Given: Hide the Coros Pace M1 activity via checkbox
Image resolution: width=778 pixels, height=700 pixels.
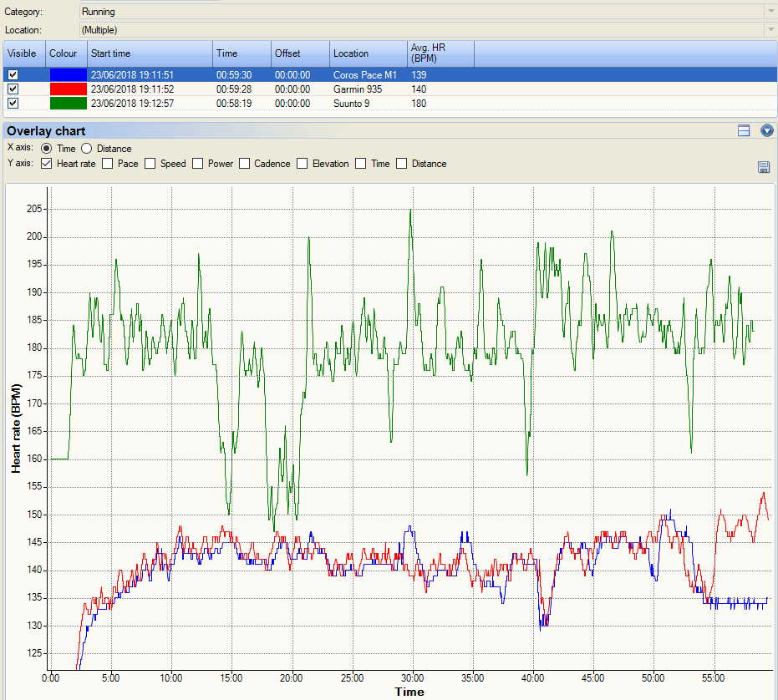Looking at the screenshot, I should coord(13,74).
